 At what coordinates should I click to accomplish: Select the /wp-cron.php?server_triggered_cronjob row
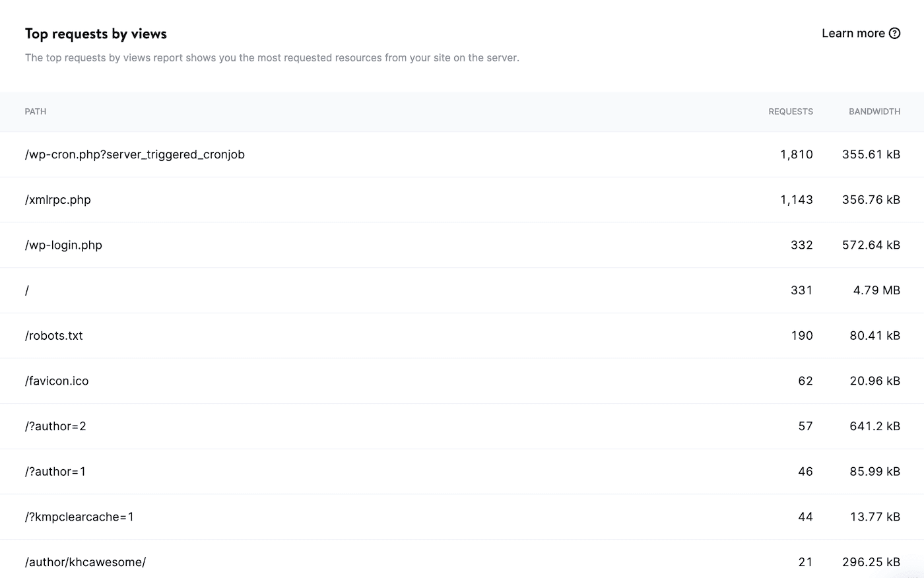click(x=135, y=154)
